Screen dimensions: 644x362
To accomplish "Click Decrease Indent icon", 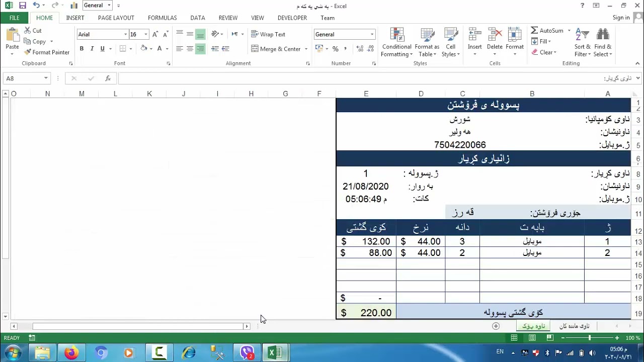I will click(x=215, y=49).
